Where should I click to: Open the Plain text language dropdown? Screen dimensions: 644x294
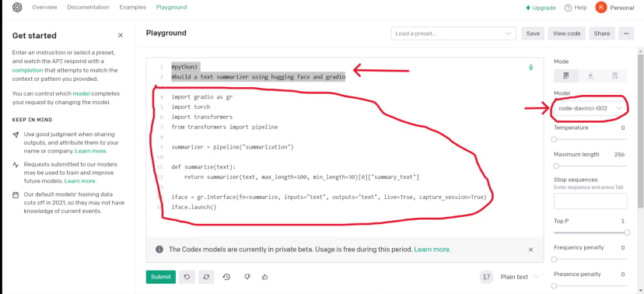pyautogui.click(x=519, y=277)
